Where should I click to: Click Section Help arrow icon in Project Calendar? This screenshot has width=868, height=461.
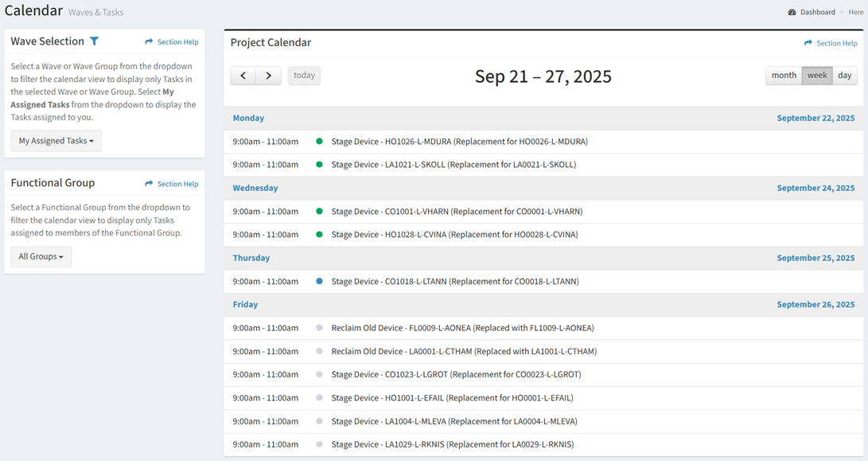point(808,43)
